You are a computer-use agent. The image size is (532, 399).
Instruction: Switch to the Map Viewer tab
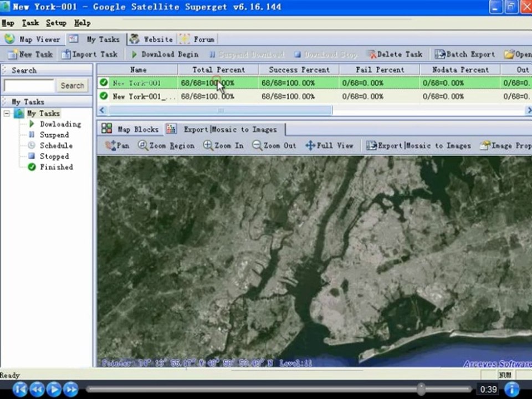(x=33, y=39)
